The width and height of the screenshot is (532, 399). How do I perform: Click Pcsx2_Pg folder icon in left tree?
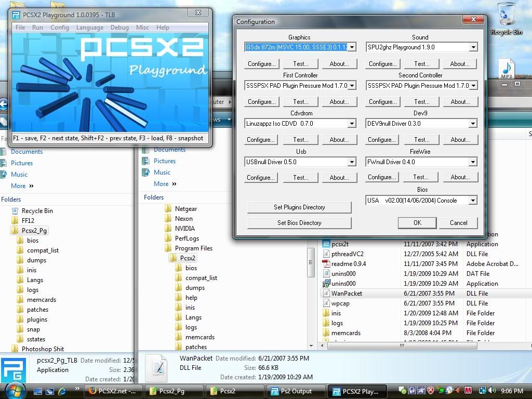click(15, 230)
